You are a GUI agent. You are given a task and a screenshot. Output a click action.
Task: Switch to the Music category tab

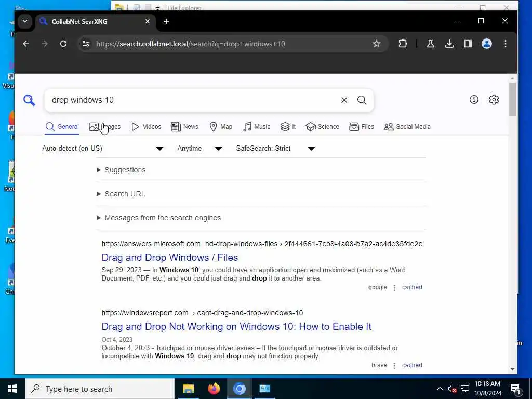pyautogui.click(x=257, y=127)
